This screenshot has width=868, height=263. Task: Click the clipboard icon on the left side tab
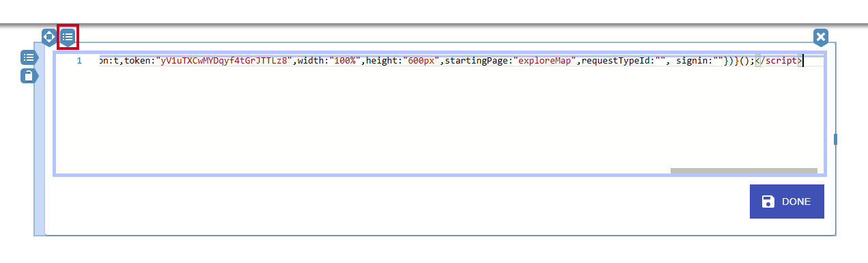29,76
